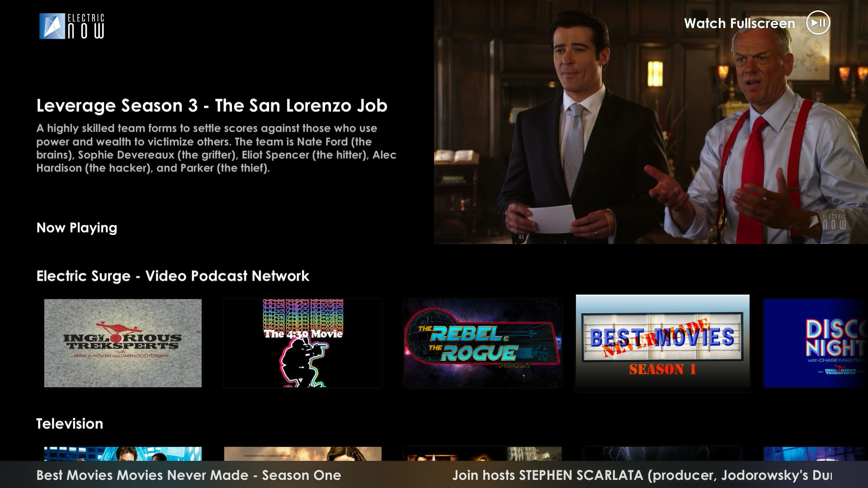Open The Rebel & The Rogue podcast tile
The image size is (868, 488).
483,343
